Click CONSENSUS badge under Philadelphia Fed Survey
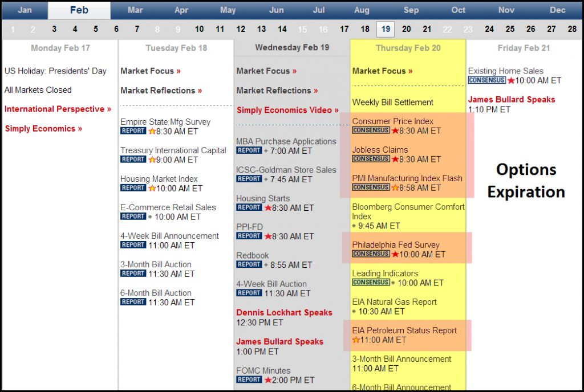The width and height of the screenshot is (584, 392). [x=371, y=254]
